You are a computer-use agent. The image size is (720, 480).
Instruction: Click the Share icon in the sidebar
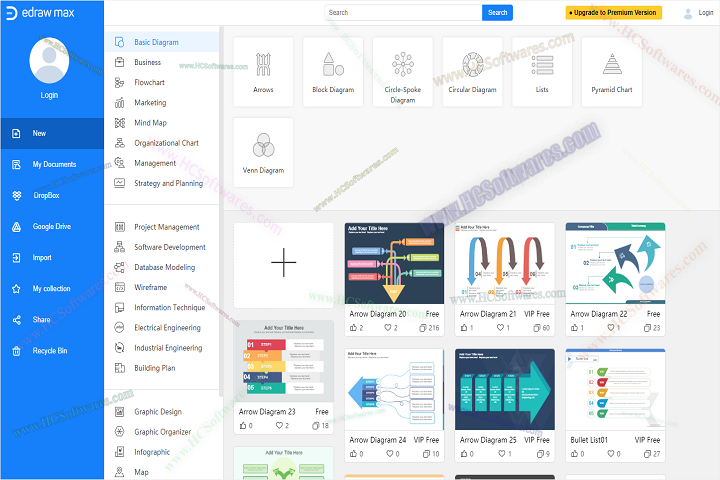tap(17, 320)
